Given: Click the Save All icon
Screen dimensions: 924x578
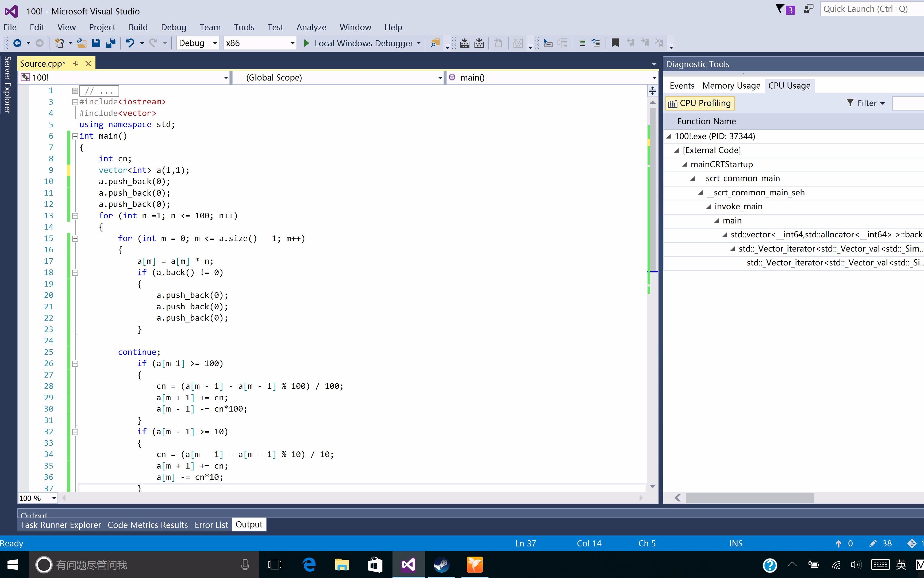Looking at the screenshot, I should pyautogui.click(x=111, y=43).
